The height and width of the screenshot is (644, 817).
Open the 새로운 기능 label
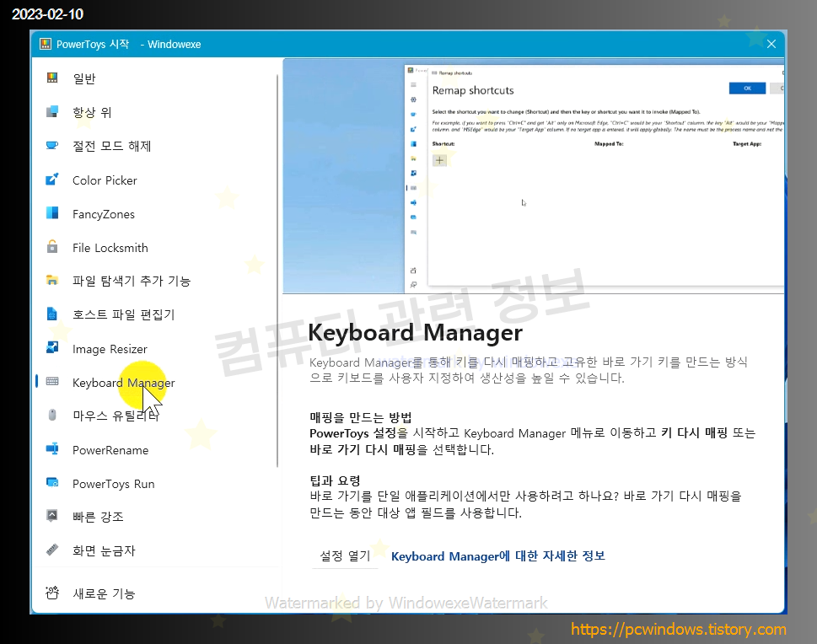105,593
